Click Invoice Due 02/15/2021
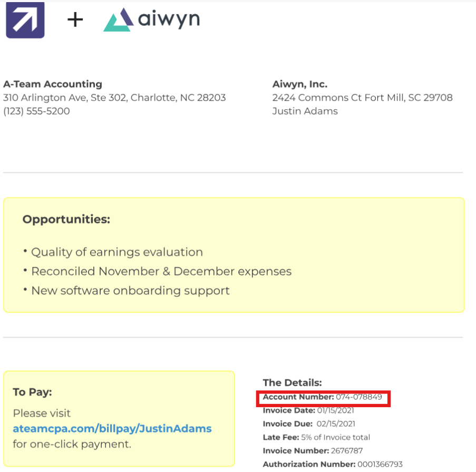Image resolution: width=476 pixels, height=472 pixels. (x=309, y=424)
